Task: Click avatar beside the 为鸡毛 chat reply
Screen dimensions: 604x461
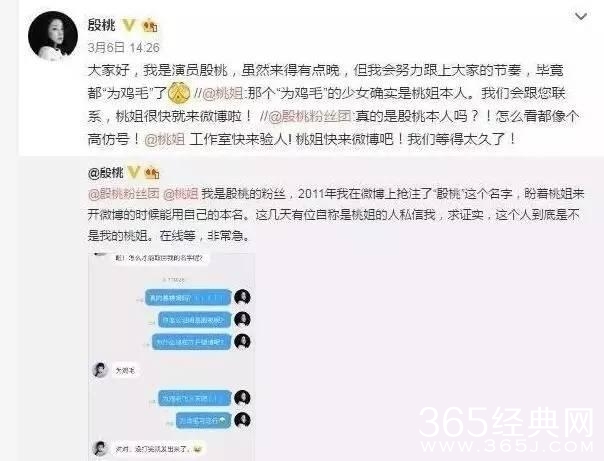Action: [x=100, y=370]
